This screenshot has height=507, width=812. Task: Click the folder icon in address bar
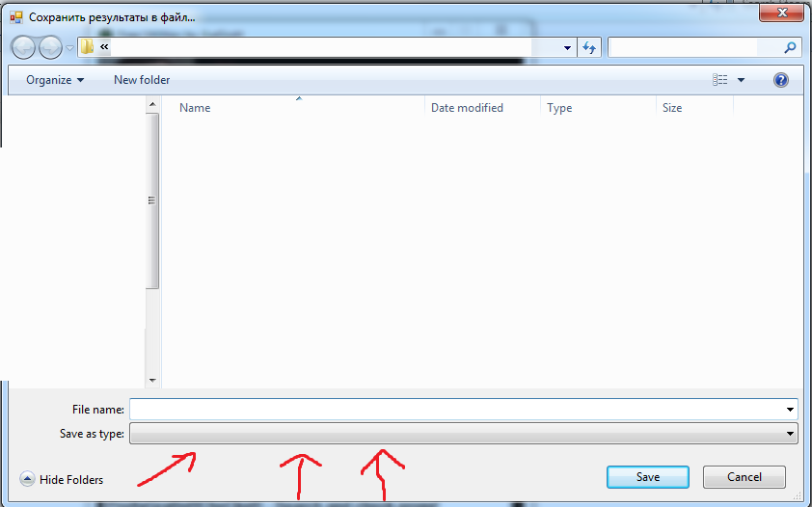point(87,47)
